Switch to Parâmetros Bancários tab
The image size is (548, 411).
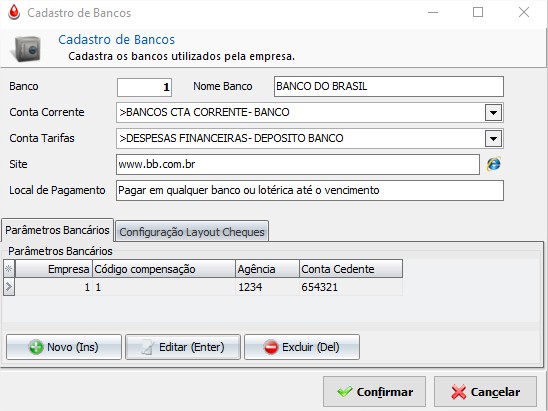(57, 230)
